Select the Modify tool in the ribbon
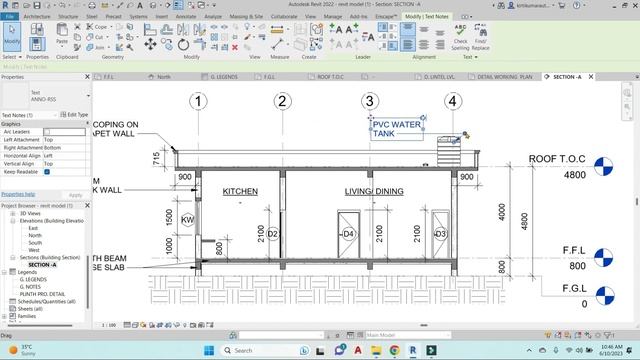This screenshot has width=640, height=360. click(x=12, y=36)
